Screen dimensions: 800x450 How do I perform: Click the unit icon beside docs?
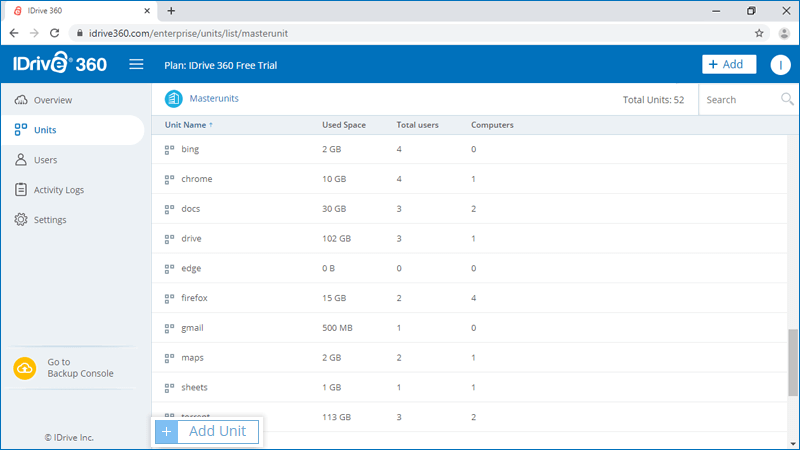pyautogui.click(x=169, y=209)
